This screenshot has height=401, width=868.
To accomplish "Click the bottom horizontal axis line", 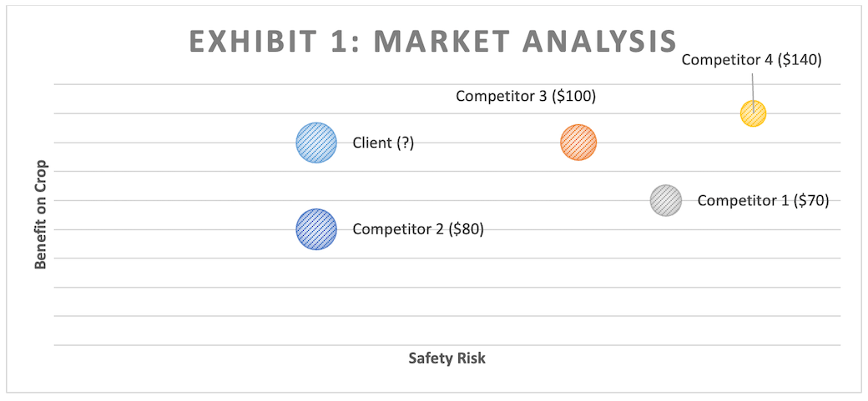I will [447, 345].
